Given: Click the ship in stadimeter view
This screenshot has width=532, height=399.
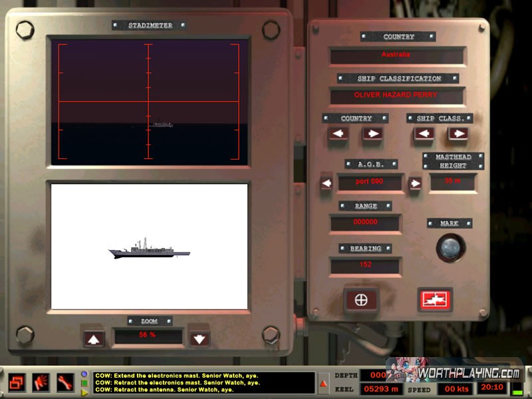Looking at the screenshot, I should [162, 124].
